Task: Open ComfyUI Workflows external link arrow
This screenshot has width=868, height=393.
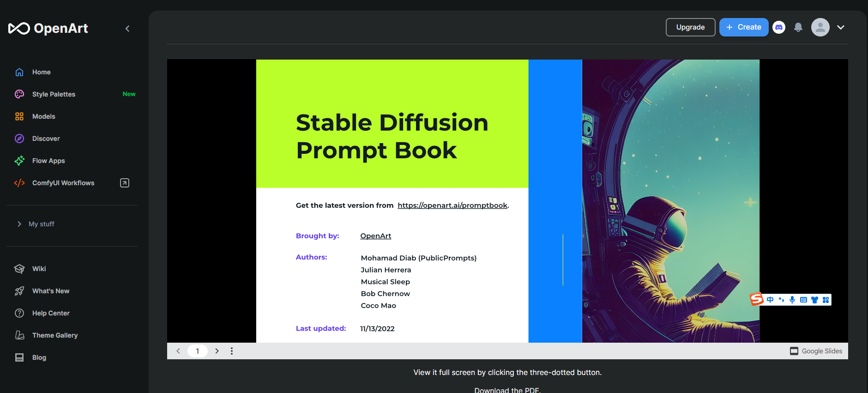Action: tap(125, 183)
